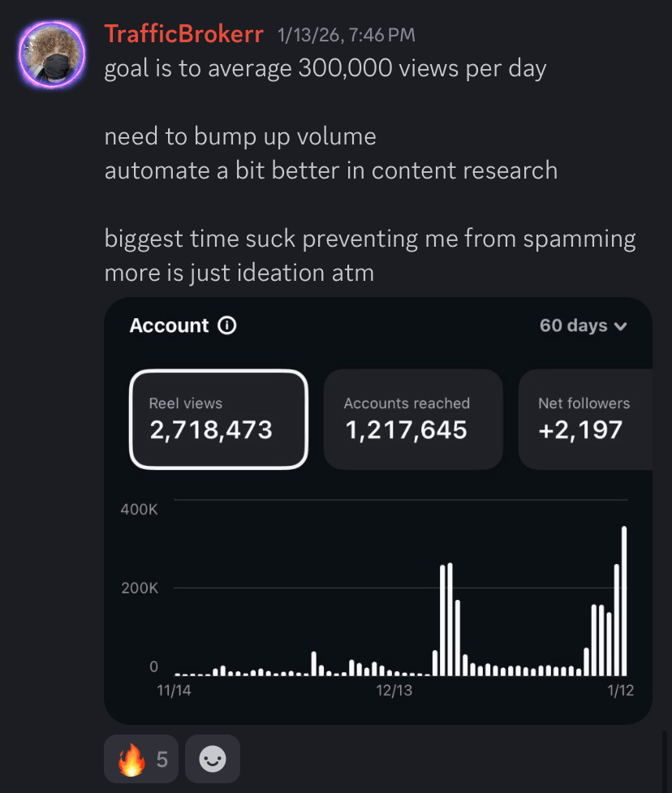Click the add reaction smiley icon
The image size is (672, 793).
pos(213,760)
